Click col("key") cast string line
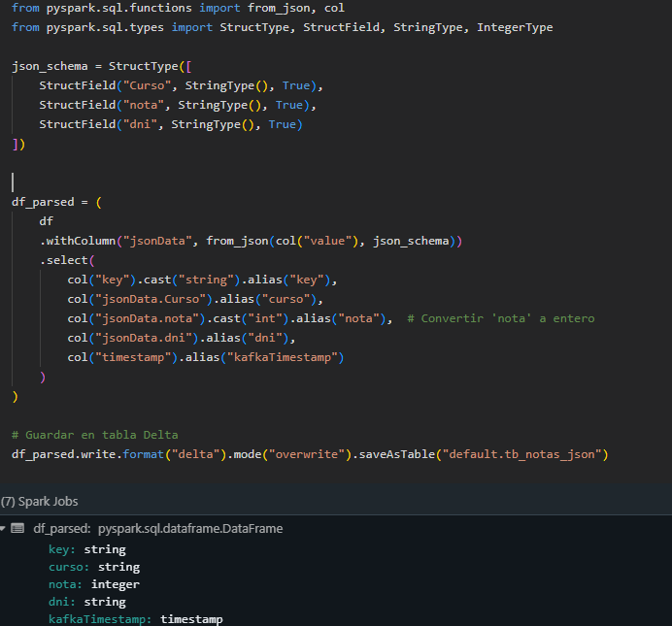The width and height of the screenshot is (672, 626). pyautogui.click(x=202, y=280)
